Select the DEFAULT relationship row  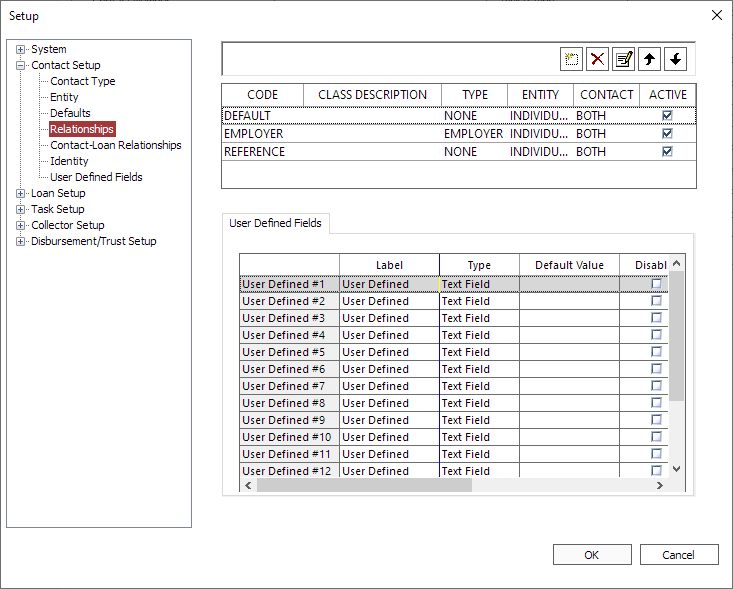pyautogui.click(x=459, y=115)
